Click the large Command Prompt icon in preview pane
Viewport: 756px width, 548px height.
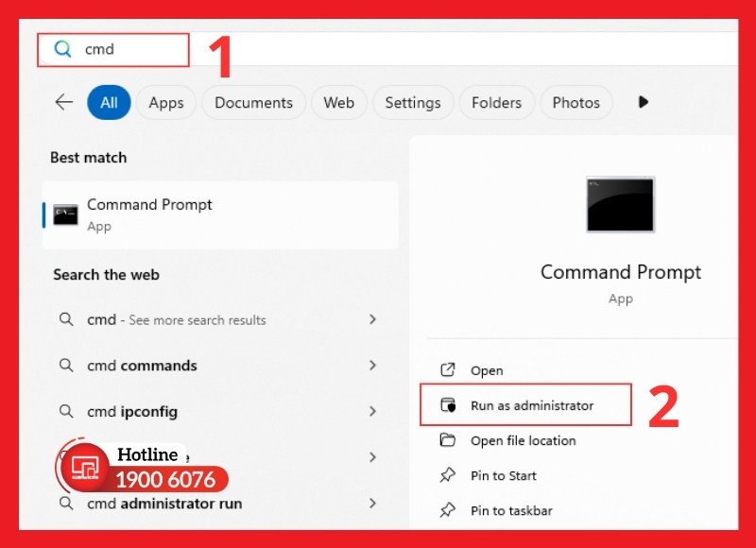pyautogui.click(x=620, y=205)
